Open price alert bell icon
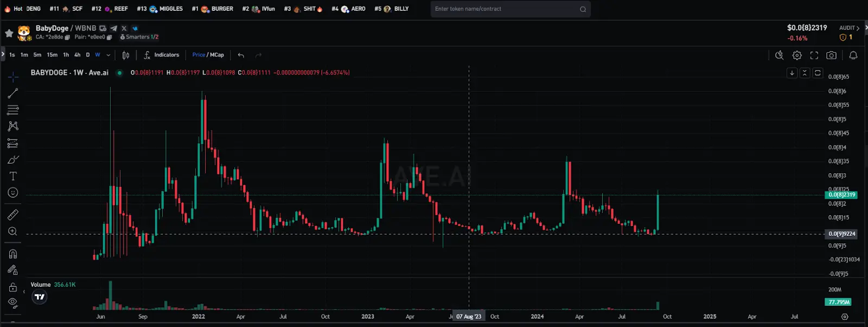Screen dimensions: 868x327 853,55
